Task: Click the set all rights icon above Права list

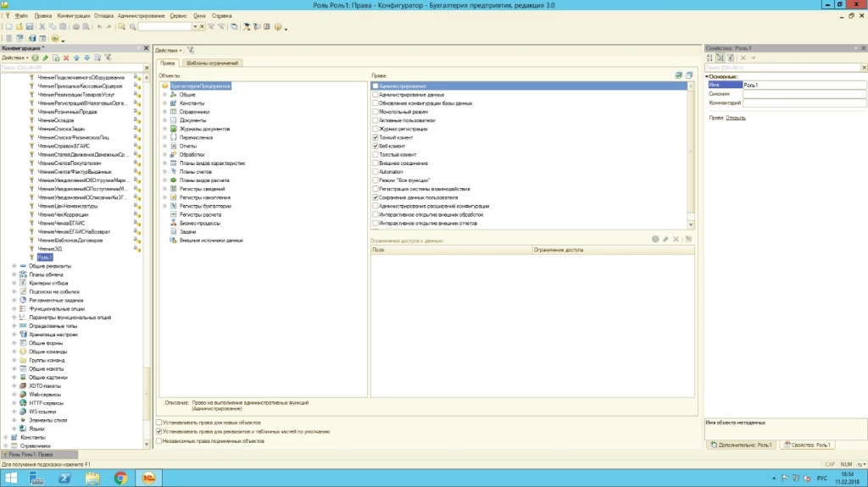Action: (x=678, y=75)
